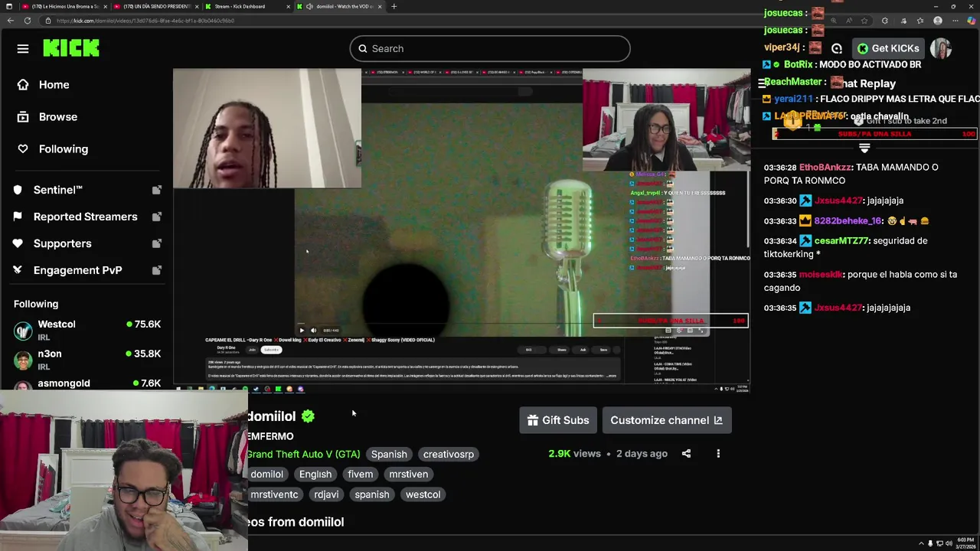The height and width of the screenshot is (551, 980).
Task: Click the share icon beside 2 days ago
Action: pos(686,454)
